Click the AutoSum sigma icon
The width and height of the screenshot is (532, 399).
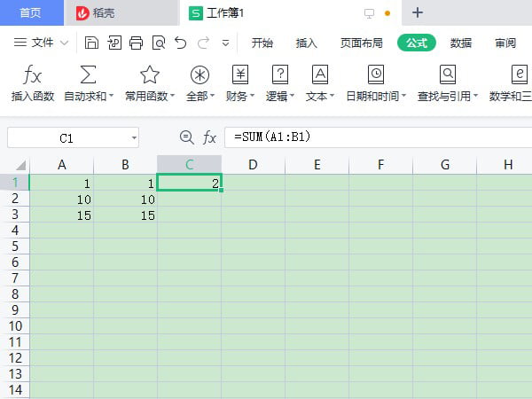(x=89, y=75)
